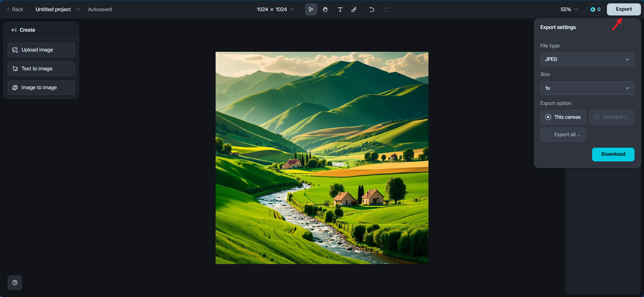Select the landscape image on canvas
644x297 pixels.
322,158
